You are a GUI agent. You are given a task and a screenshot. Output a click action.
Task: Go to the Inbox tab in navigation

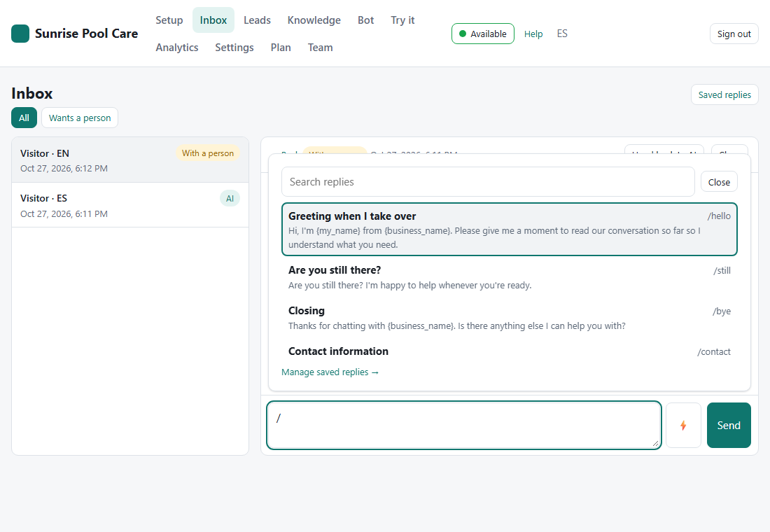click(213, 20)
